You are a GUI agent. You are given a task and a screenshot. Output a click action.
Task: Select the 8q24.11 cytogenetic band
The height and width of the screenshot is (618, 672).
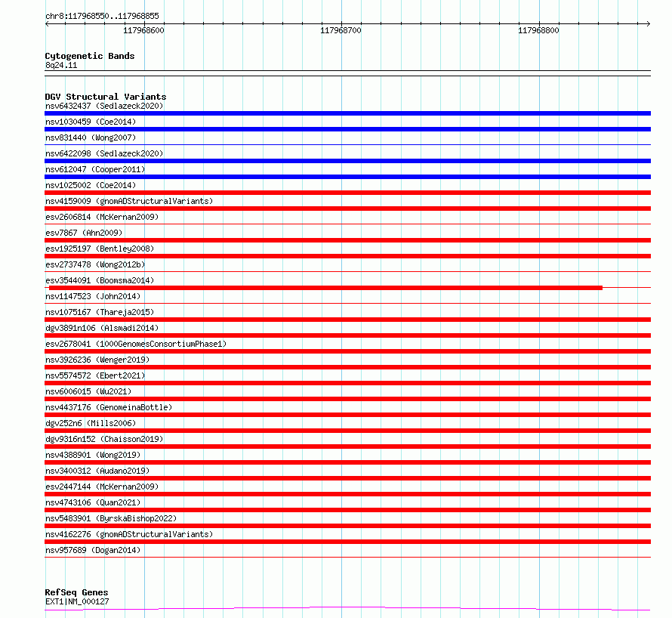click(61, 65)
